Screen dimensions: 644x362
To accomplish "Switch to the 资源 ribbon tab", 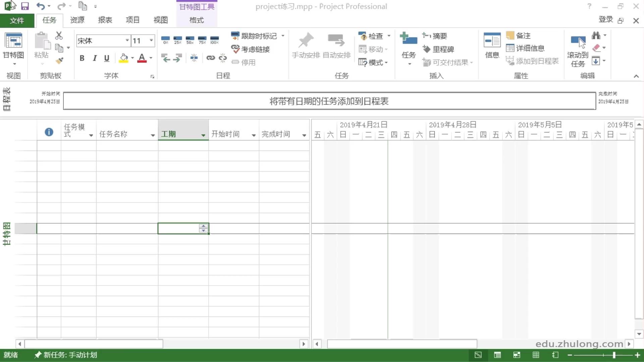I will coord(77,20).
